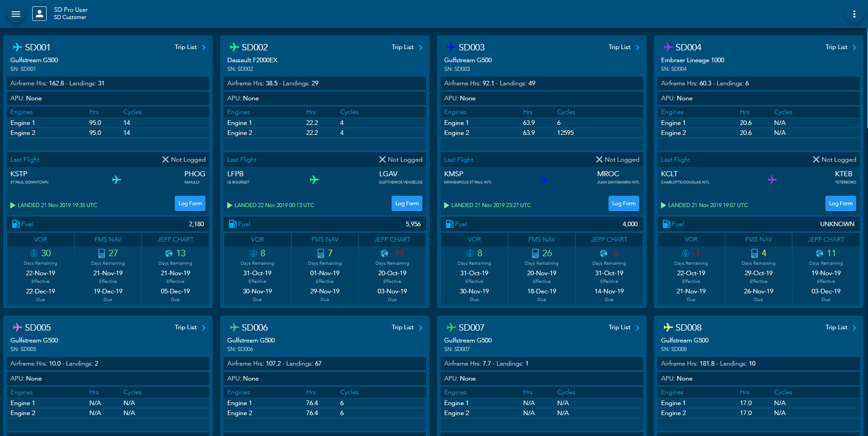The width and height of the screenshot is (868, 436).
Task: Open the SD001 Trip List link
Action: [186, 47]
